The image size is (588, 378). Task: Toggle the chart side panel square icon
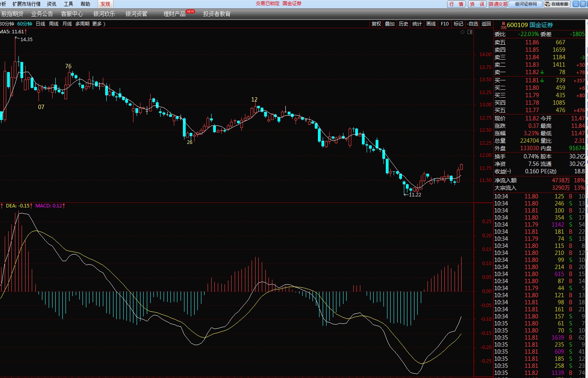pos(470,32)
